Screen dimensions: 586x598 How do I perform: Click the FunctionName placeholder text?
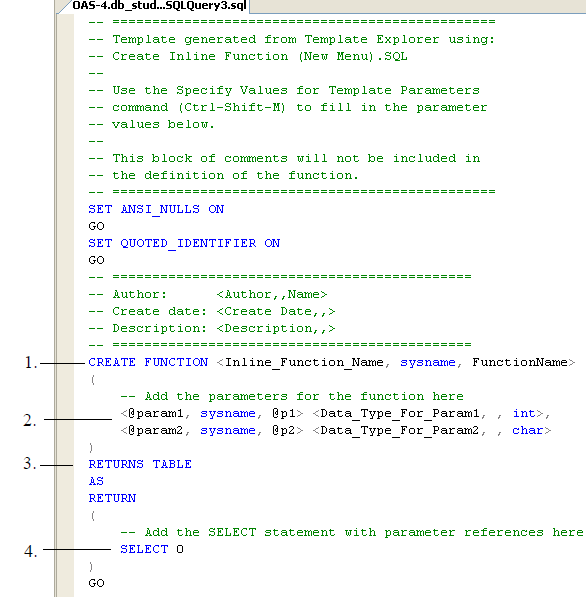[x=520, y=362]
